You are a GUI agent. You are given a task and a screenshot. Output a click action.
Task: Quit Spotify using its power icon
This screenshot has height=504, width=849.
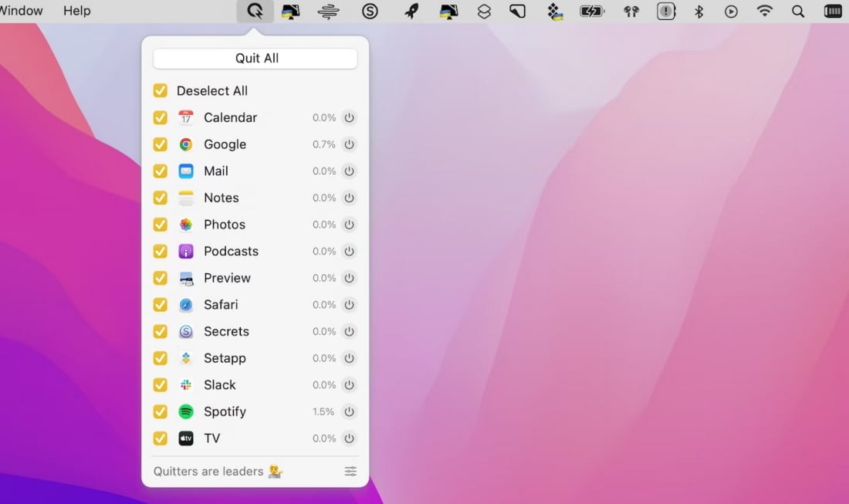pyautogui.click(x=349, y=411)
